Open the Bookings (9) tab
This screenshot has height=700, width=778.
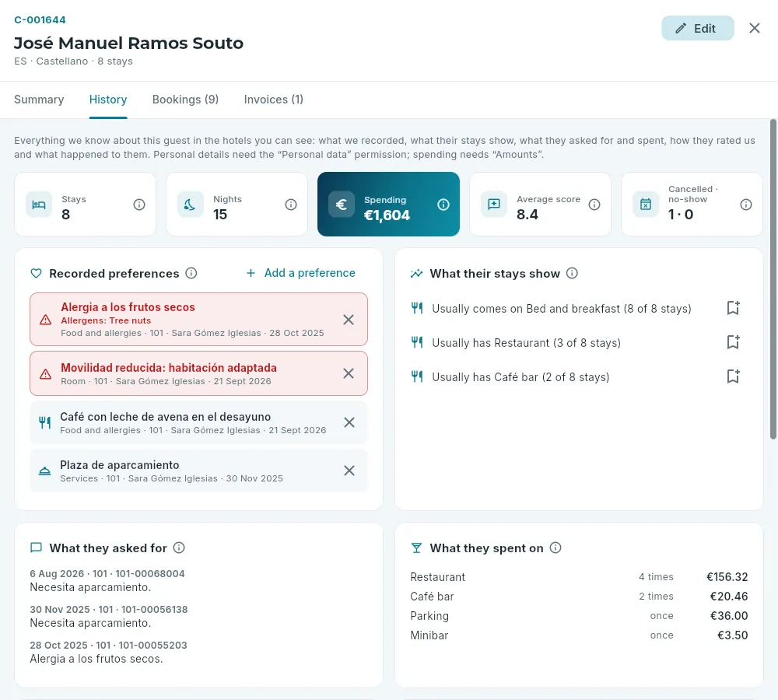tap(186, 100)
